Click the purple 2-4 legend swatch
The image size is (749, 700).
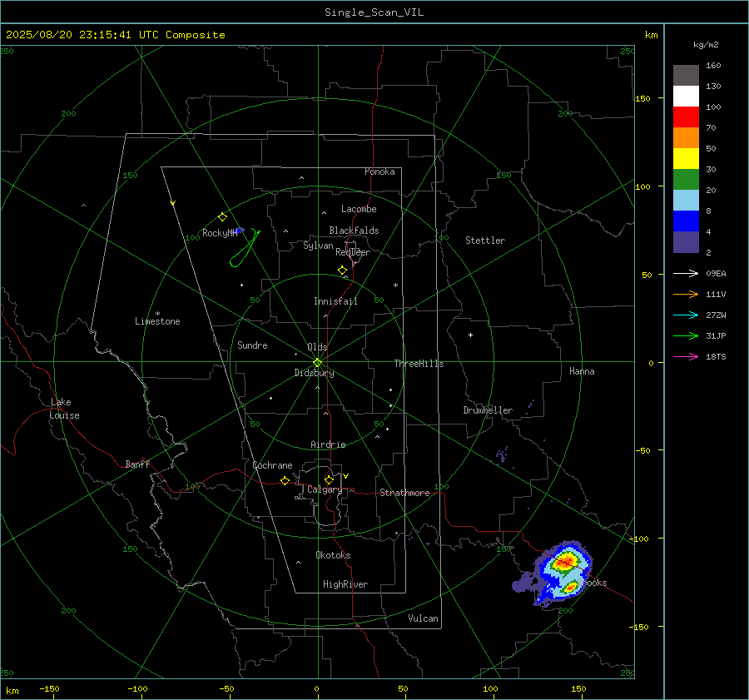[x=686, y=241]
